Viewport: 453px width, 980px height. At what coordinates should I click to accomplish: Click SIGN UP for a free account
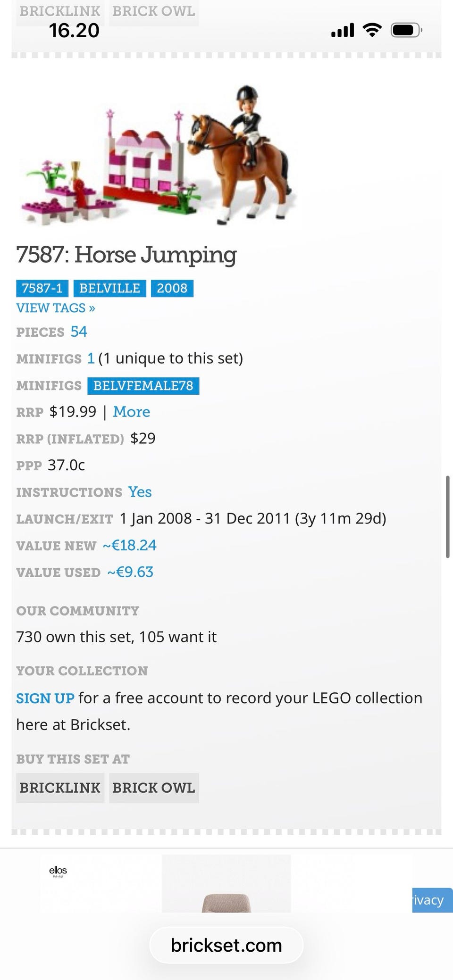click(45, 698)
